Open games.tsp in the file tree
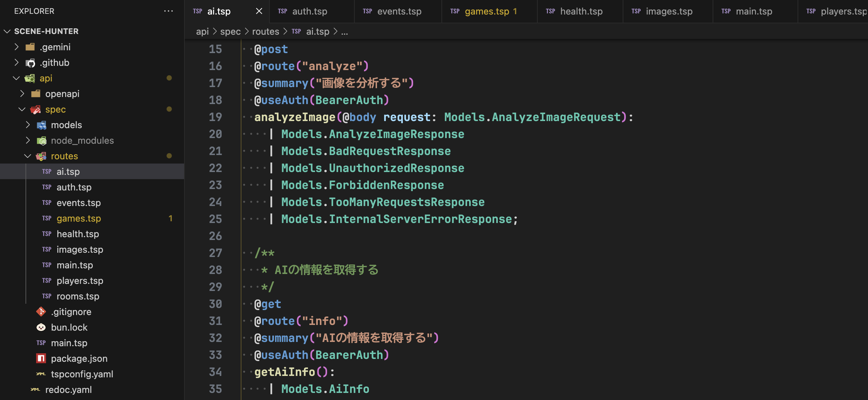 92,218
